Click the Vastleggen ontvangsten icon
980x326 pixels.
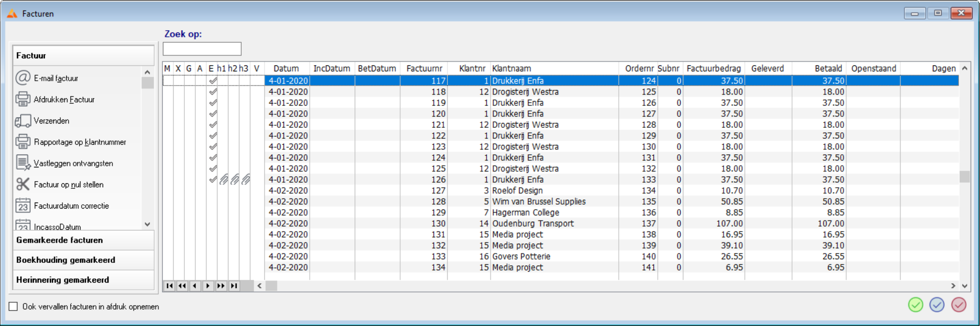coord(23,163)
